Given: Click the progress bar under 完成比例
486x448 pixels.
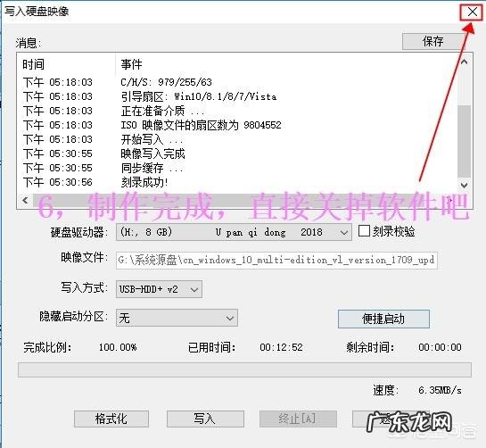Looking at the screenshot, I should pyautogui.click(x=244, y=369).
